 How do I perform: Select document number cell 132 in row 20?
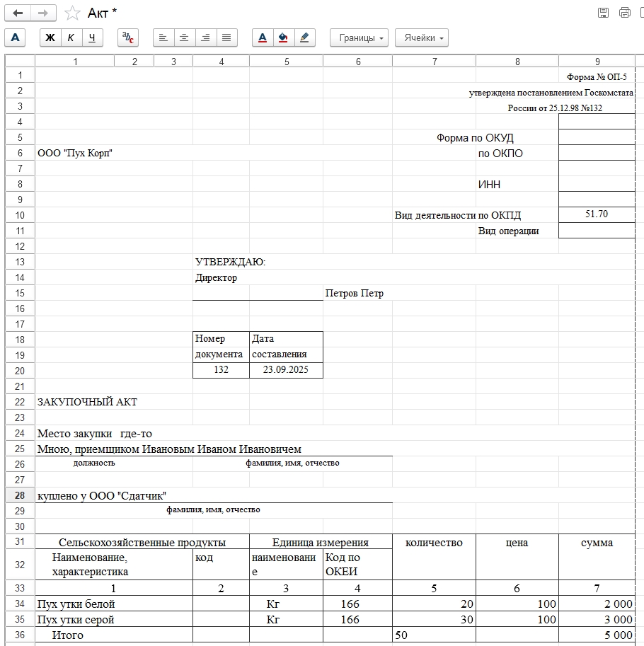221,370
